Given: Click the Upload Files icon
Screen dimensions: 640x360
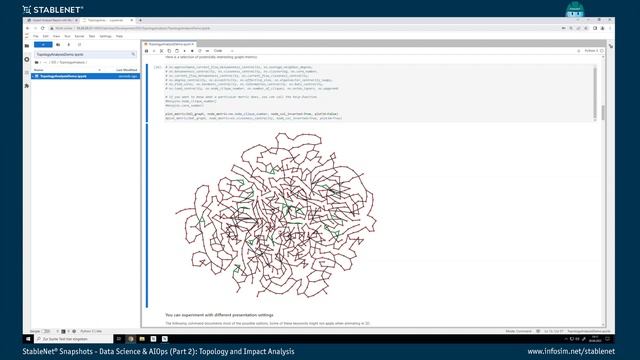Looking at the screenshot, I should coord(69,44).
